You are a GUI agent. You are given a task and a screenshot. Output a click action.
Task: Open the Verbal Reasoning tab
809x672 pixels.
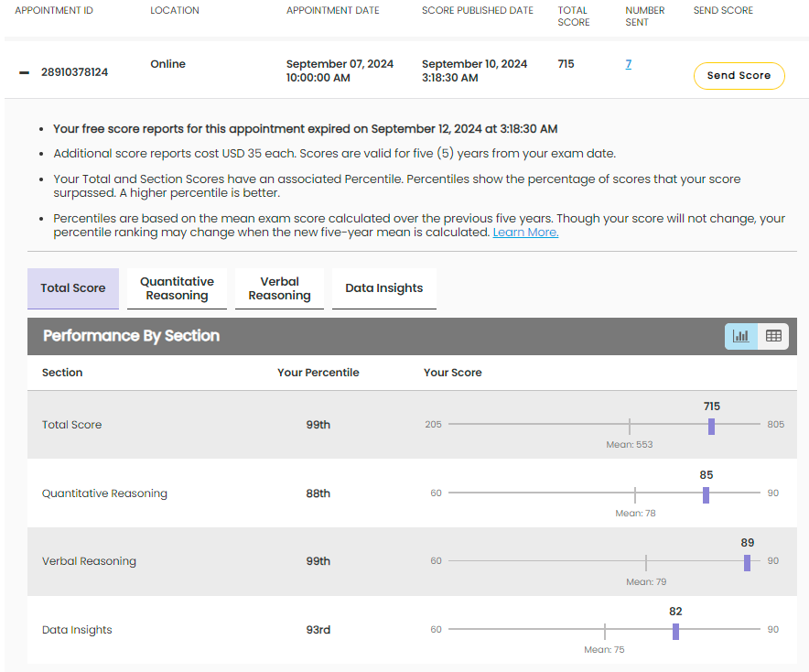279,288
